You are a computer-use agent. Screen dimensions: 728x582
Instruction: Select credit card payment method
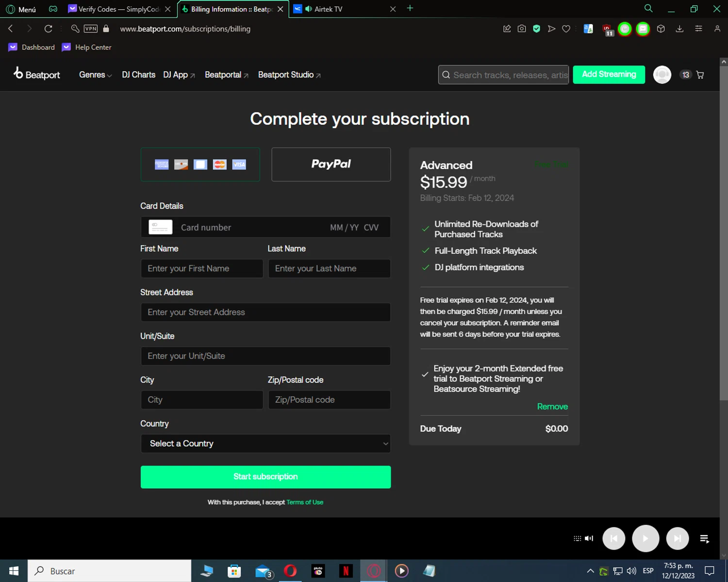(200, 164)
